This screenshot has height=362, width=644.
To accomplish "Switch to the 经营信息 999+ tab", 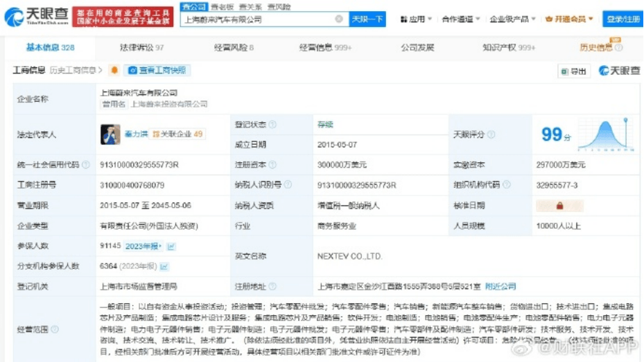I will pos(325,48).
